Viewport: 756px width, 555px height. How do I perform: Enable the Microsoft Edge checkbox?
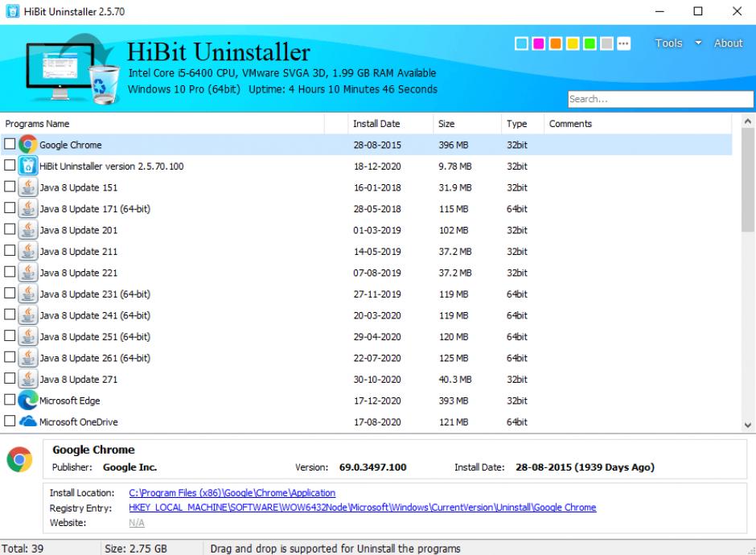[10, 399]
